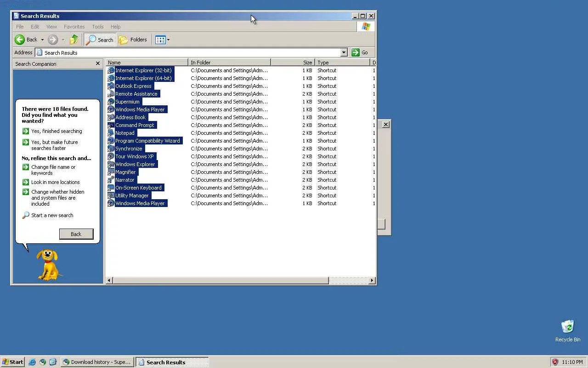Show the Folders pane from the toolbar
This screenshot has width=588, height=368.
[133, 40]
